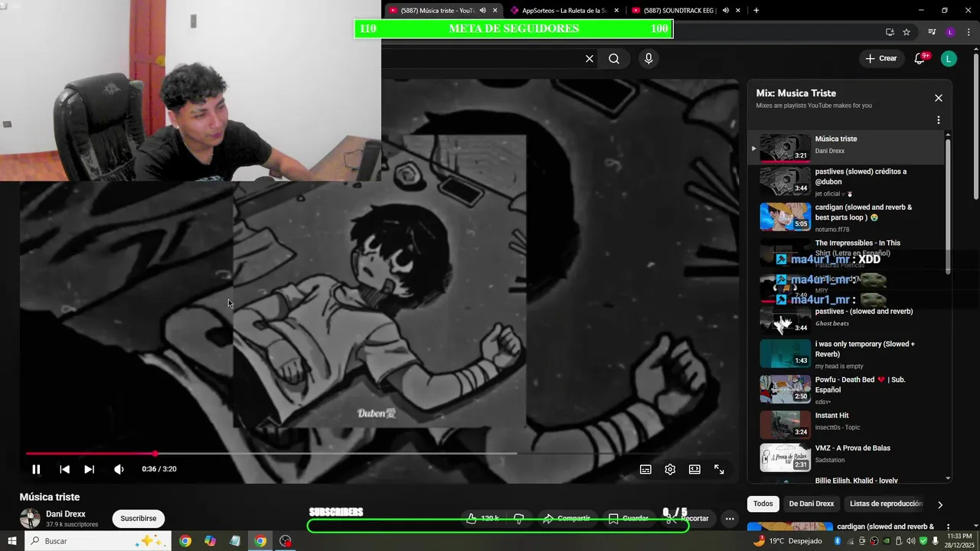The height and width of the screenshot is (551, 980).
Task: Switch to theater mode view
Action: coord(694,469)
